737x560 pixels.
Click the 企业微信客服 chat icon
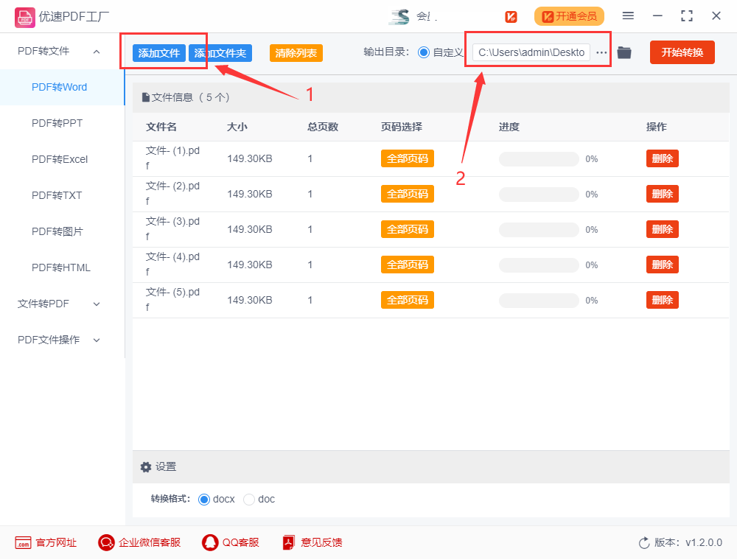106,542
